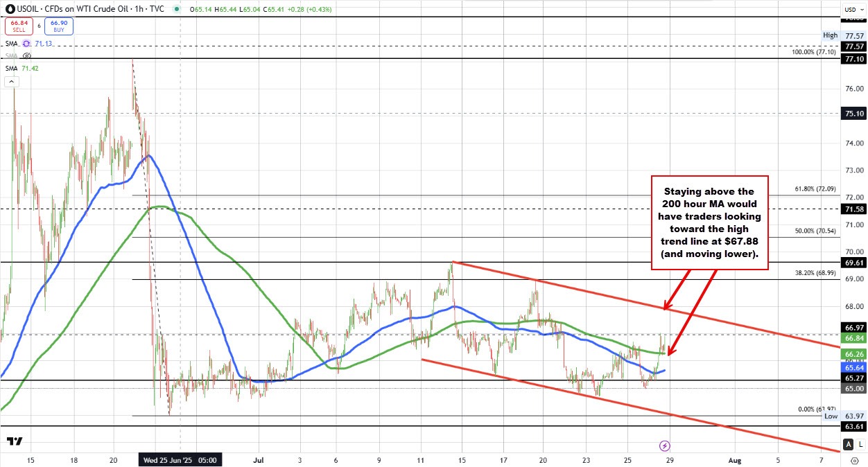Click the refresh icon beside SMA 71.13
Image resolution: width=868 pixels, height=467 pixels.
28,43
